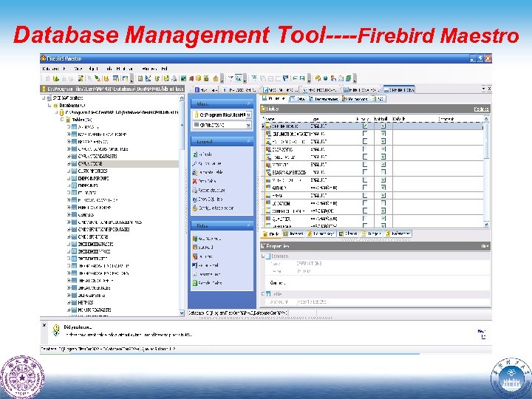
Task: Click the tree panel vertical scrollbar thumb
Action: pyautogui.click(x=182, y=126)
